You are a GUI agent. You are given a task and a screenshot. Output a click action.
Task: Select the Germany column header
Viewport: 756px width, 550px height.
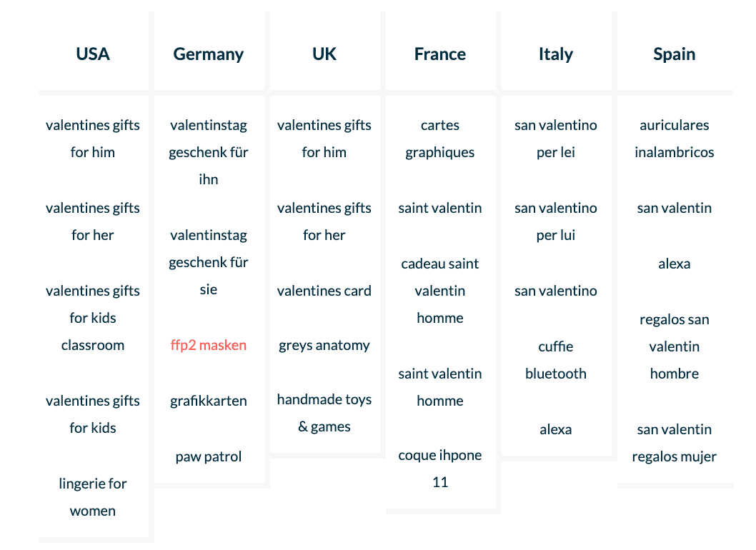click(x=209, y=54)
